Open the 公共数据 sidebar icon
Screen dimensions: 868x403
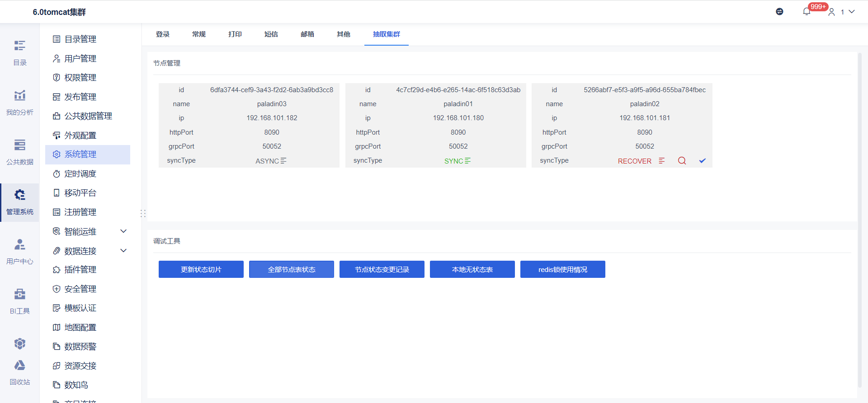coord(19,152)
